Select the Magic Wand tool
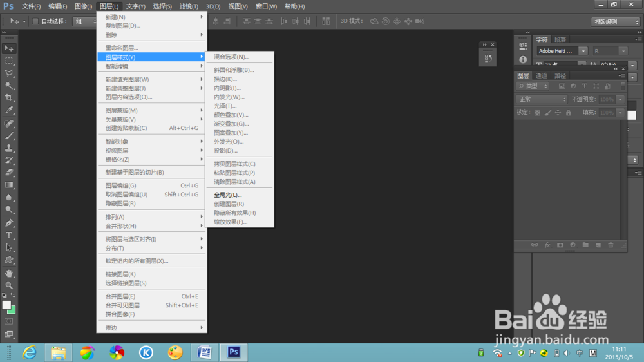Image resolution: width=644 pixels, height=362 pixels. pyautogui.click(x=8, y=86)
